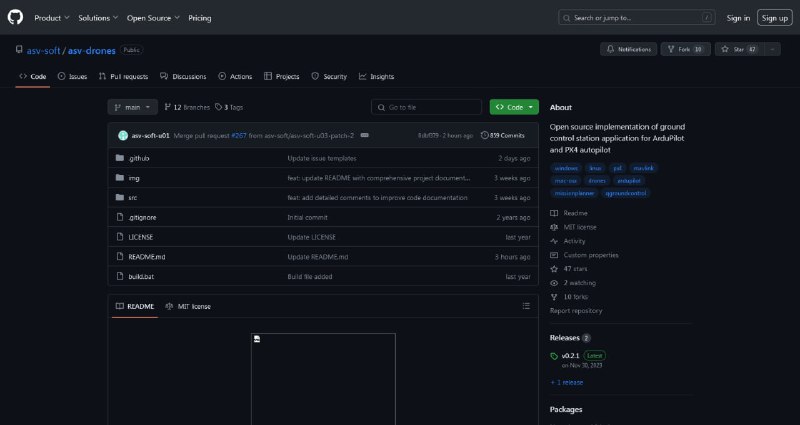
Task: Open the 'Update issue templates' commit message
Action: [322, 159]
